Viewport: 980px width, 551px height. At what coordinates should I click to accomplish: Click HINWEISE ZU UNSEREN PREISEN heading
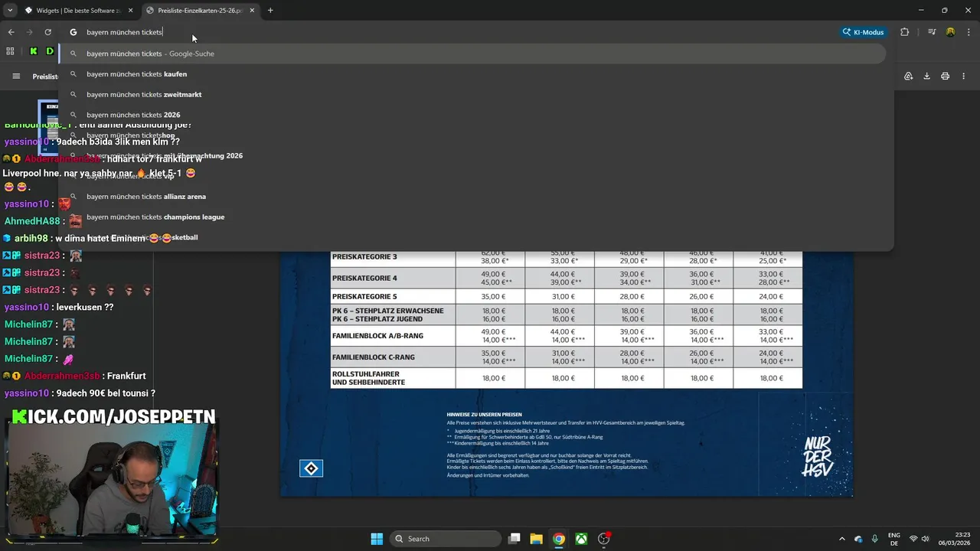click(484, 415)
